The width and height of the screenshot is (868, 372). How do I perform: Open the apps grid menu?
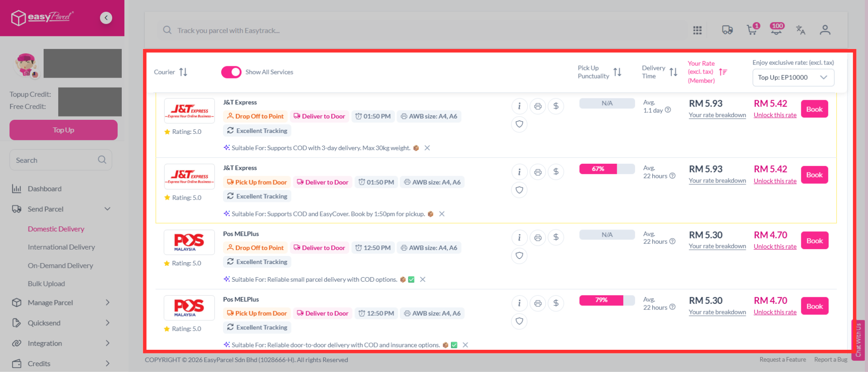click(x=697, y=30)
